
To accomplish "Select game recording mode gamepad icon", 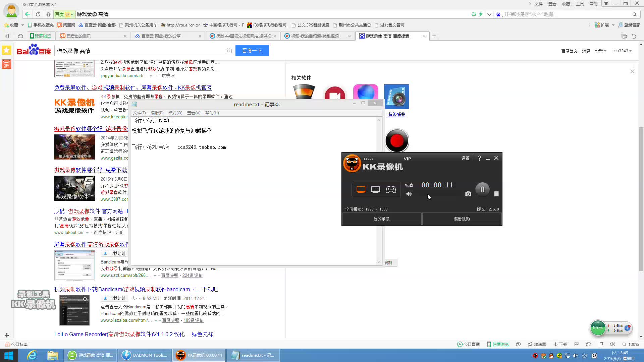I will coord(391,190).
